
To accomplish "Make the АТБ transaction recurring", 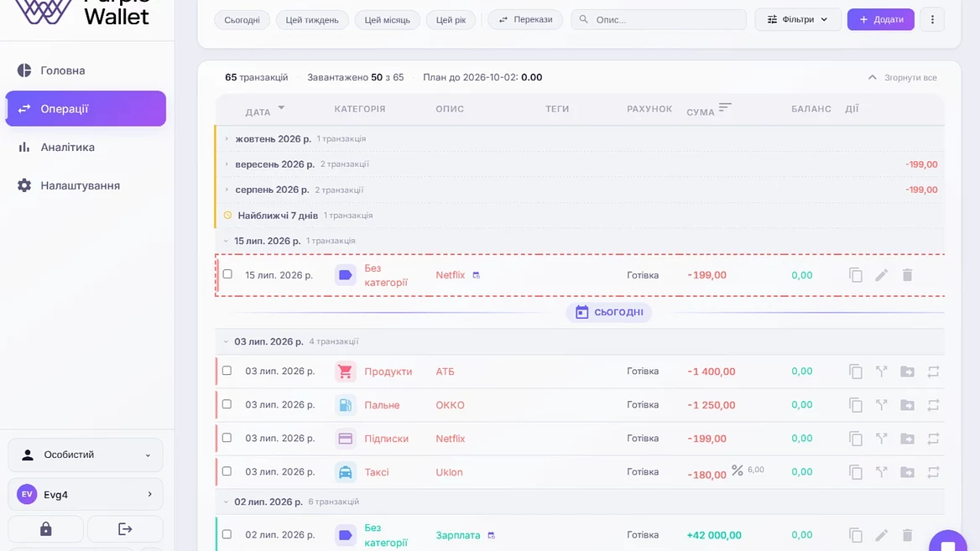I will pyautogui.click(x=933, y=372).
